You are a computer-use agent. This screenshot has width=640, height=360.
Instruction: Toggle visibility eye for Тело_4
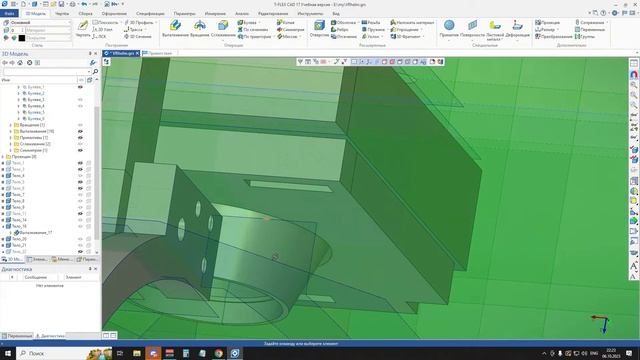tap(80, 176)
